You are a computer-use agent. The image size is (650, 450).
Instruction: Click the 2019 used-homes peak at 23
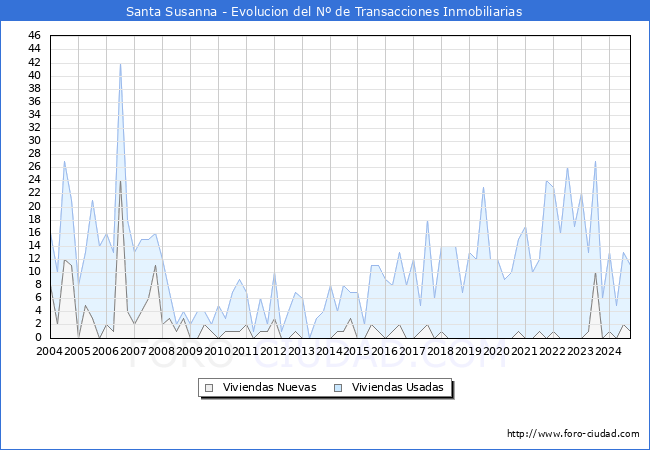click(483, 188)
